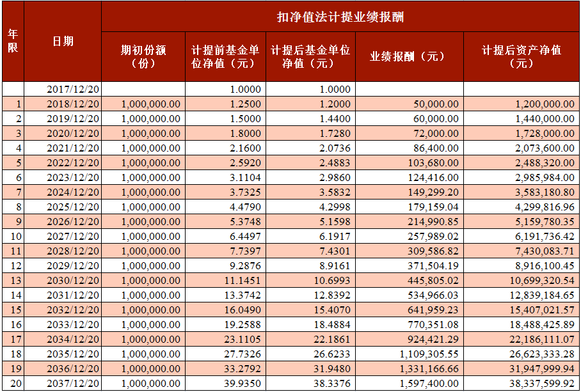This screenshot has height=392, width=581.
Task: Select cell with value 1.2000
Action: pyautogui.click(x=310, y=104)
